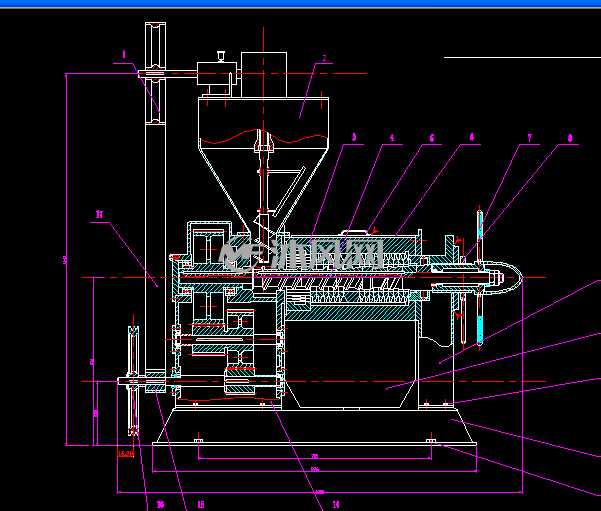Click callout number 15 at the bottom
The width and height of the screenshot is (601, 511).
tap(201, 504)
